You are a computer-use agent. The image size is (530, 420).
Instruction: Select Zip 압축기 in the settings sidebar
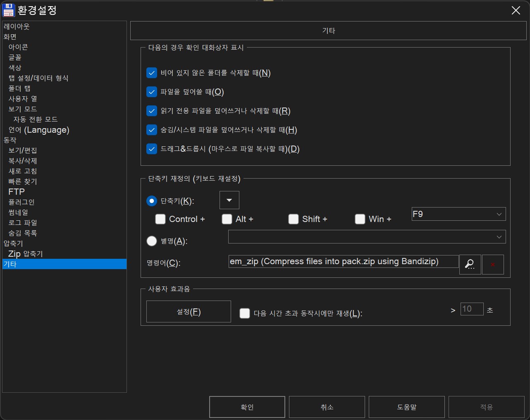[x=25, y=253]
